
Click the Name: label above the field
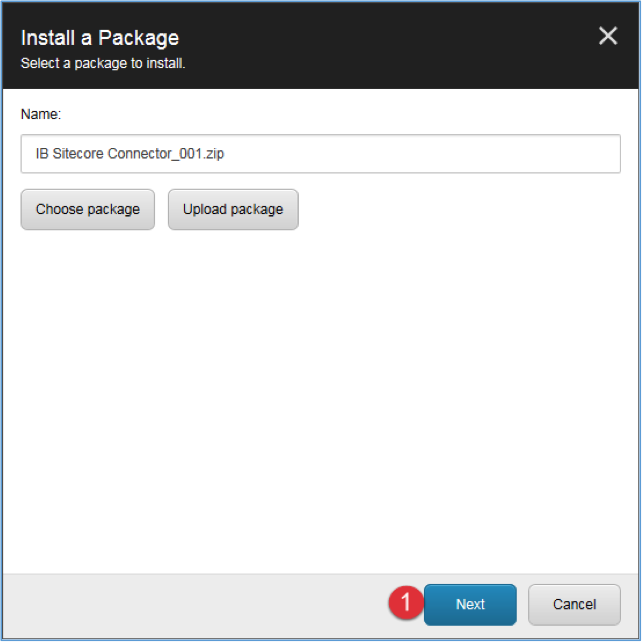coord(41,114)
